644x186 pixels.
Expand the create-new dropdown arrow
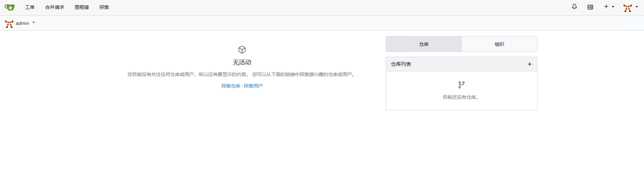[x=613, y=7]
